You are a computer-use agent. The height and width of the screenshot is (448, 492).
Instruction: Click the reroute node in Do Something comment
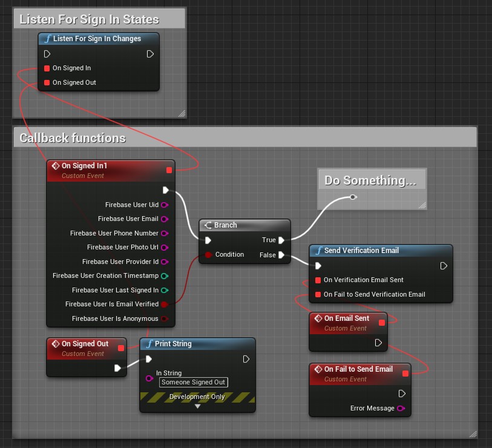(x=353, y=197)
